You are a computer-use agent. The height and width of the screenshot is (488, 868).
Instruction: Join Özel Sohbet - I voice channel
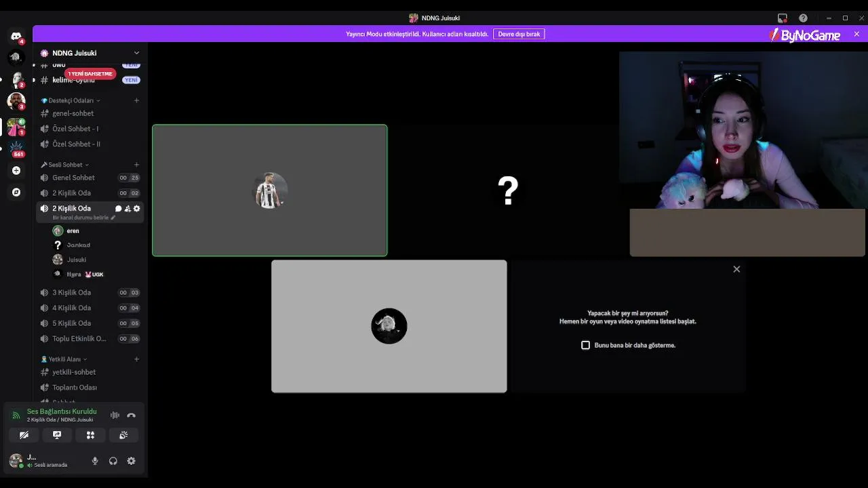[90, 129]
